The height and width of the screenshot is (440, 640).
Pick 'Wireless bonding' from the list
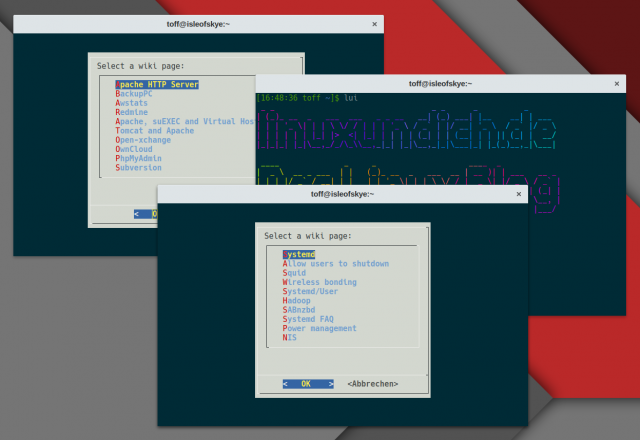click(x=320, y=282)
